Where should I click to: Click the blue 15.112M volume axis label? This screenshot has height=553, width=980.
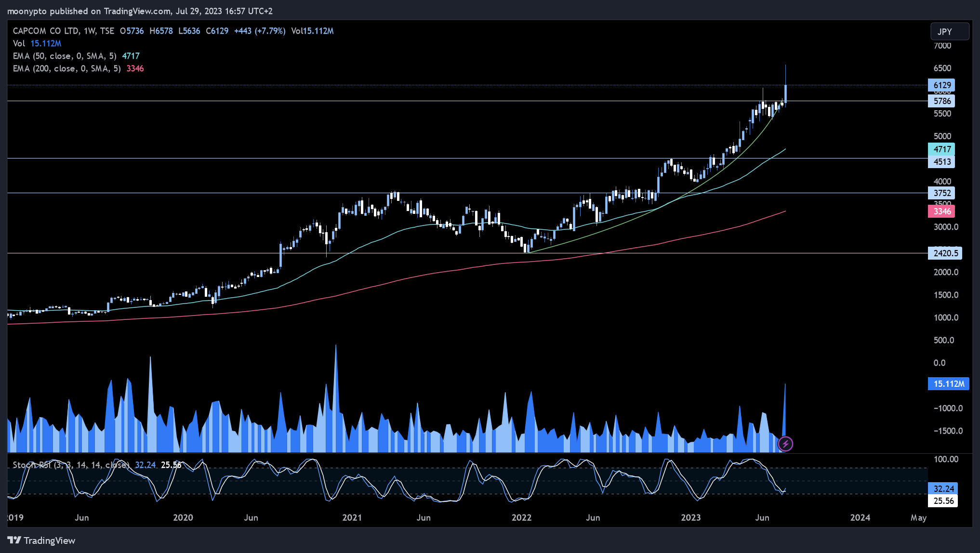948,384
